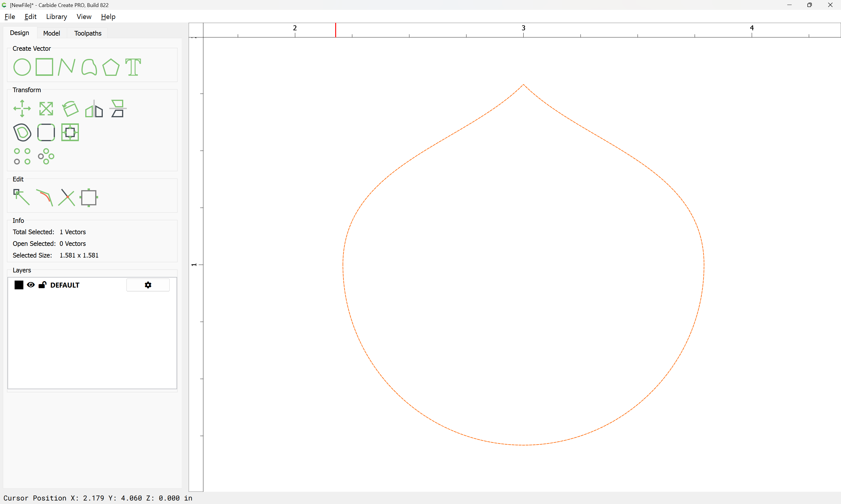Click the dashed teardrop vector outline
The height and width of the screenshot is (504, 841).
click(343, 265)
